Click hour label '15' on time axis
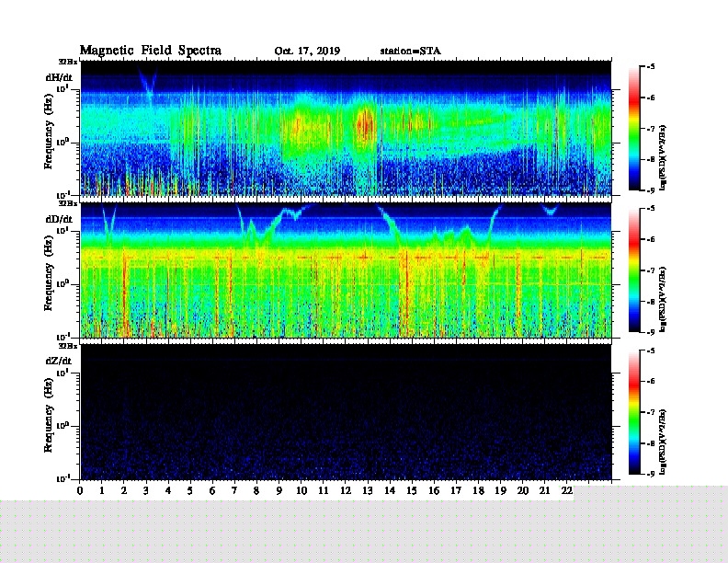 (412, 490)
